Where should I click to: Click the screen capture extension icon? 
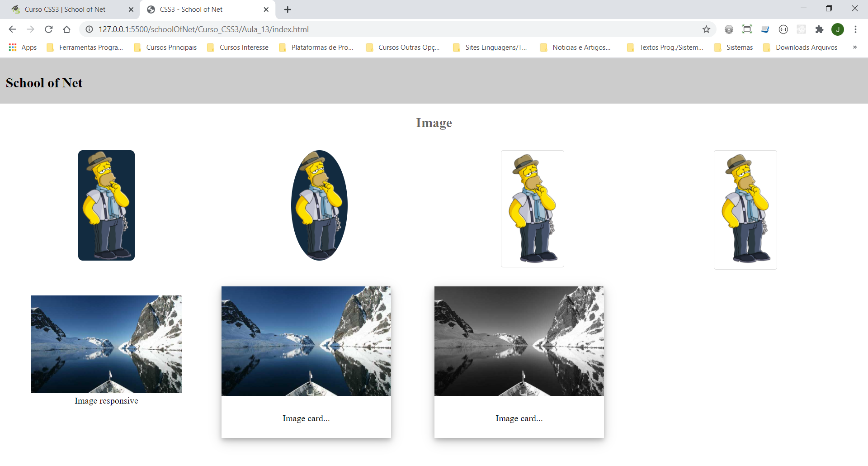coord(747,29)
